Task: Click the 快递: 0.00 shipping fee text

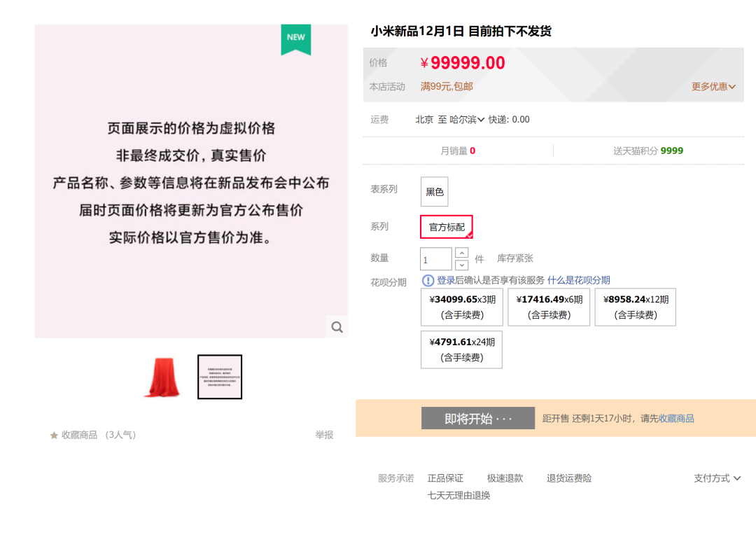Action: 509,120
